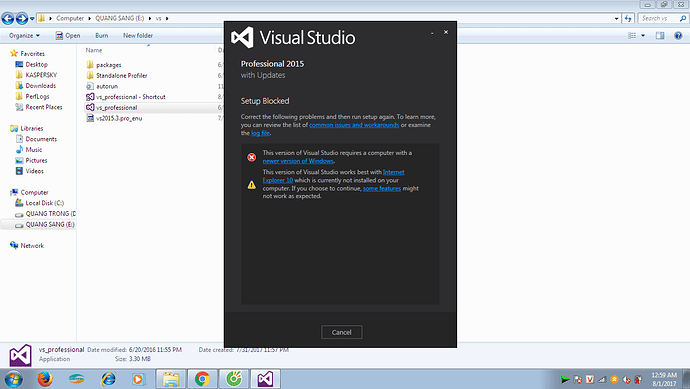The height and width of the screenshot is (389, 690).
Task: Open the network signal tray icon
Action: 602,379
